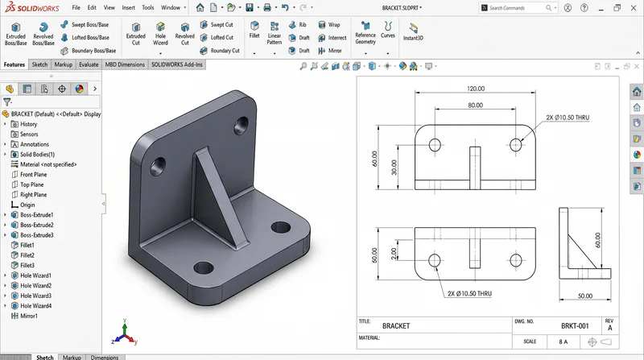Expand the Hole Wizard4 feature
This screenshot has width=644, height=360.
pyautogui.click(x=5, y=306)
